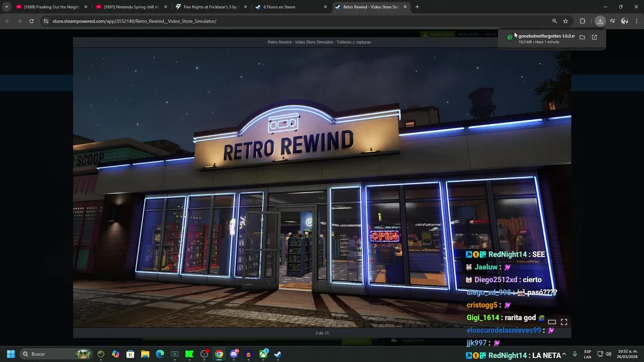Toggle the Chrome downloads tray icon
The height and width of the screenshot is (362, 644).
point(600,21)
